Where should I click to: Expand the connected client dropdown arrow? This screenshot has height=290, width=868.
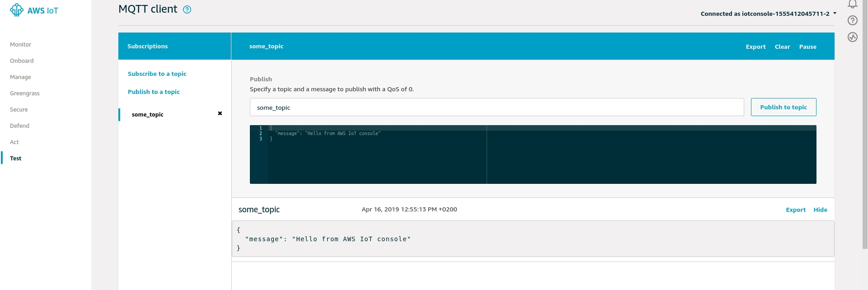[835, 13]
